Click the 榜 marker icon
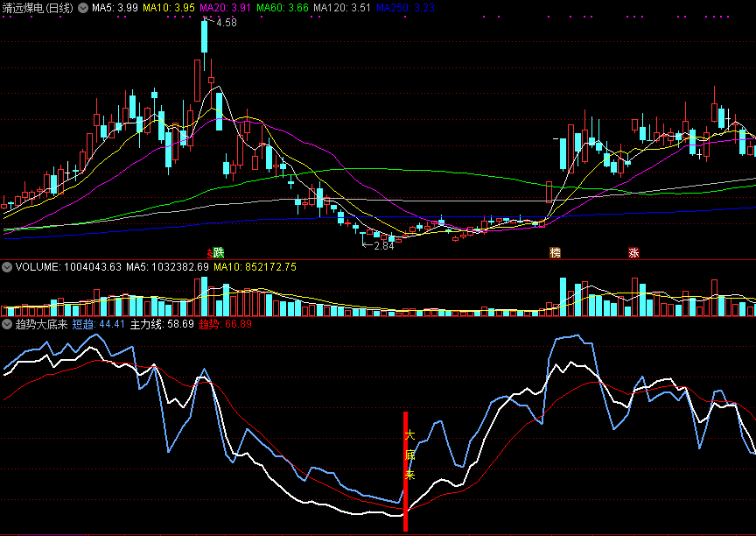 pos(556,253)
